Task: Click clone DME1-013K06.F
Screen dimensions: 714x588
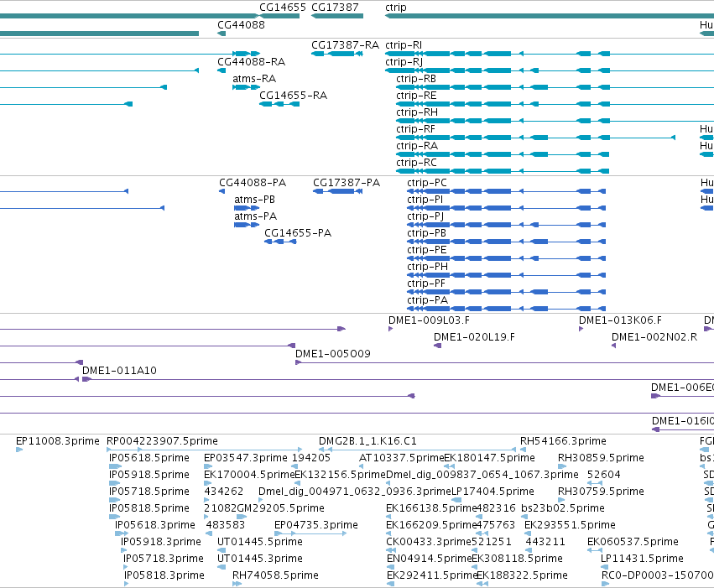Action: [620, 320]
